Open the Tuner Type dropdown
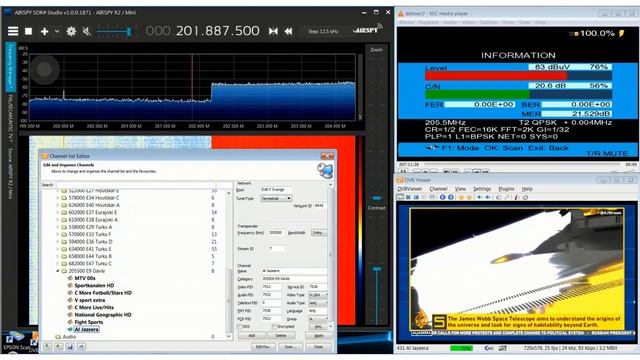Screen dimensions: 640x360 click(x=276, y=198)
